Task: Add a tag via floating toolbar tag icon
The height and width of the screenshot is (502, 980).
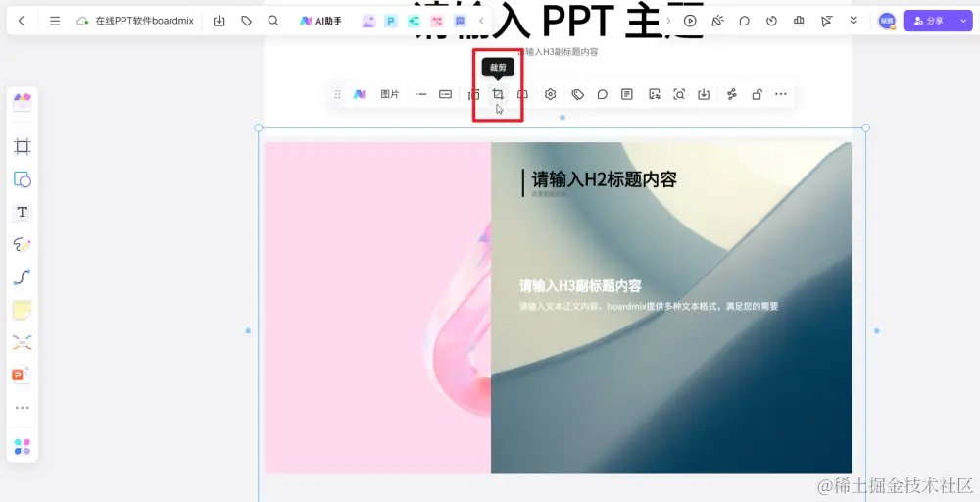Action: click(x=577, y=94)
